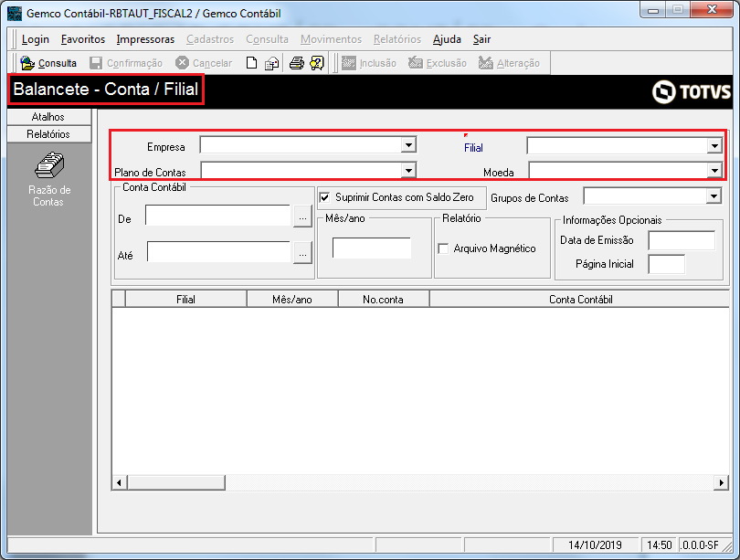Select the Relatórios sidebar tab

coord(49,134)
